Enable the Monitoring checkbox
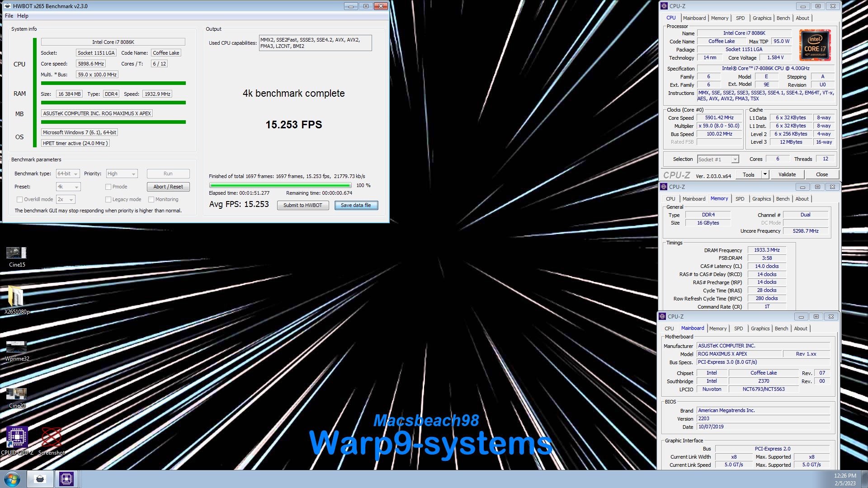The height and width of the screenshot is (488, 868). click(151, 199)
